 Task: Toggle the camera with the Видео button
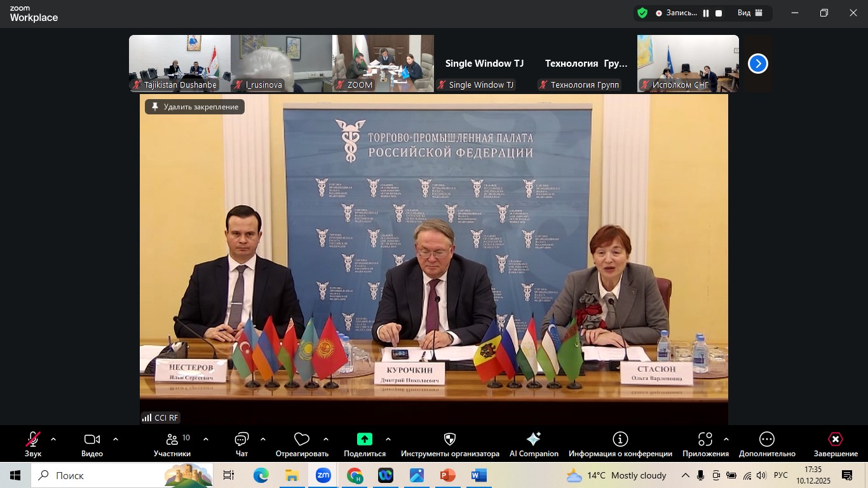click(92, 440)
